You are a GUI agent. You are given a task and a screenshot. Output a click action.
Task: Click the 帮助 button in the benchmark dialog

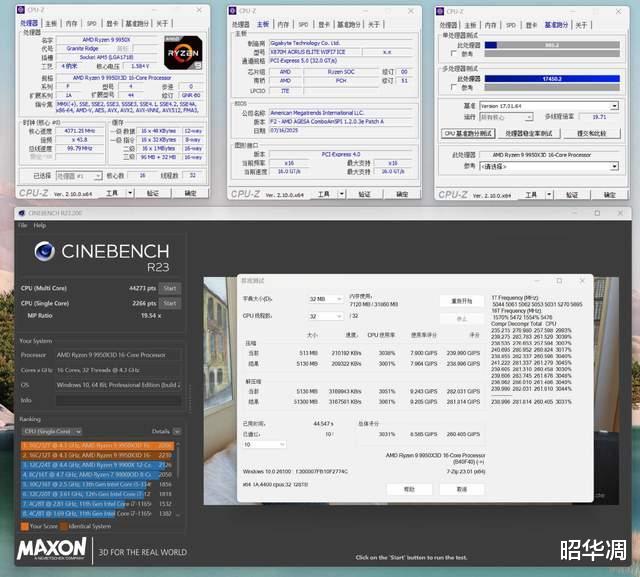coord(409,489)
